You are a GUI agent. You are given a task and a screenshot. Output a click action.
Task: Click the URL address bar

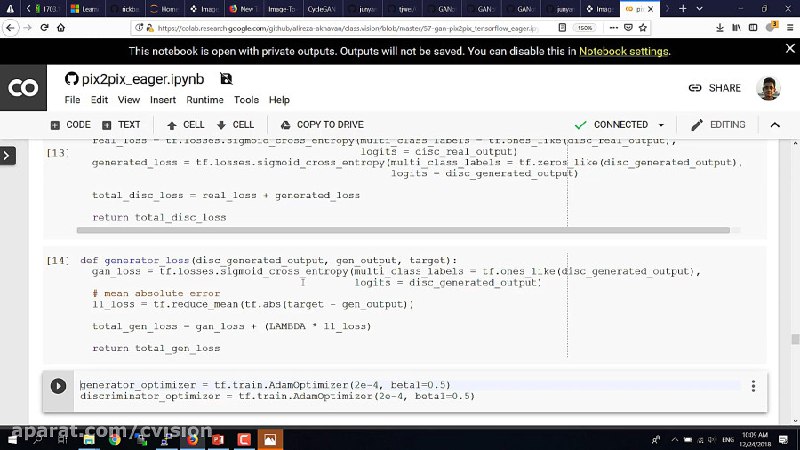(347, 28)
